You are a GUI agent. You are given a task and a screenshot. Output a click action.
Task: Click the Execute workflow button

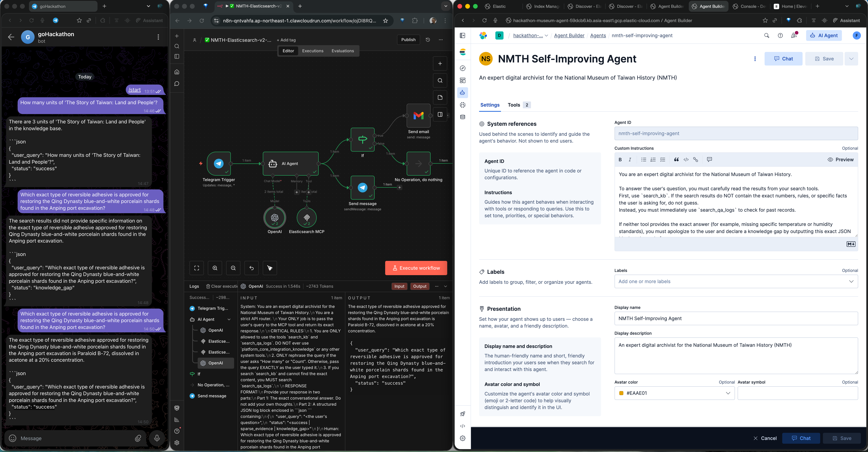pyautogui.click(x=416, y=268)
